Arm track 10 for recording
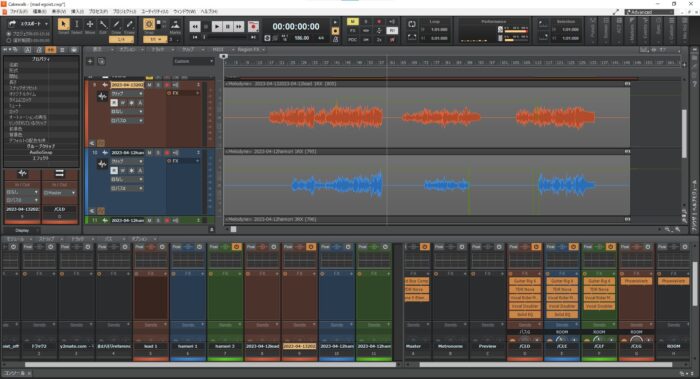This screenshot has width=700, height=379. pyautogui.click(x=167, y=152)
